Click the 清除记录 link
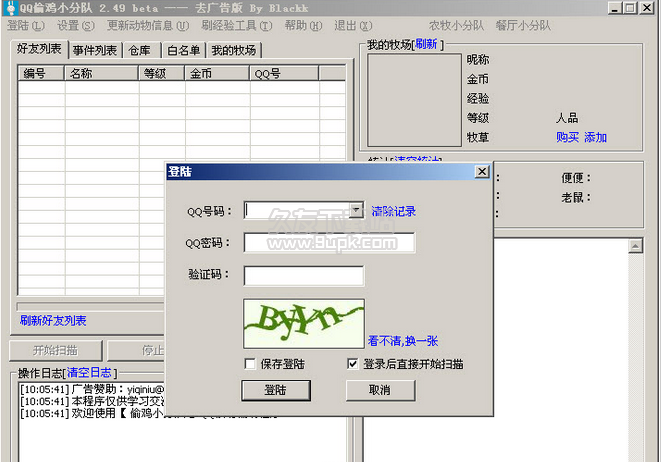Screen dimensions: 661x462 pyautogui.click(x=394, y=211)
